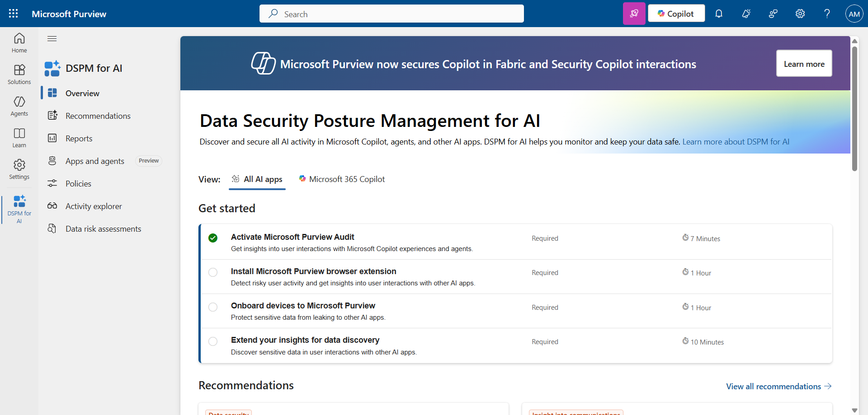Open the Learn icon in left rail

pyautogui.click(x=19, y=137)
